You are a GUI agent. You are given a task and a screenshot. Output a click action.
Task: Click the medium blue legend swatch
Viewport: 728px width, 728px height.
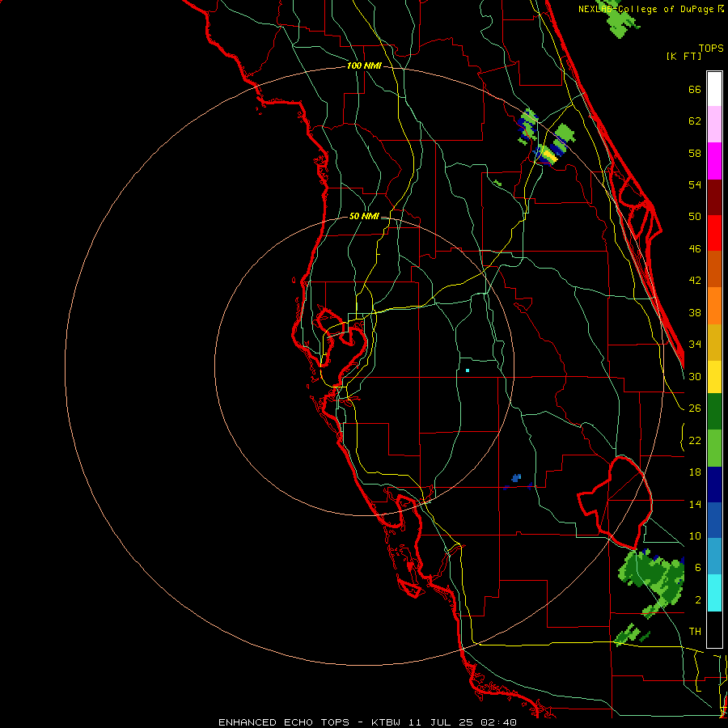[714, 520]
